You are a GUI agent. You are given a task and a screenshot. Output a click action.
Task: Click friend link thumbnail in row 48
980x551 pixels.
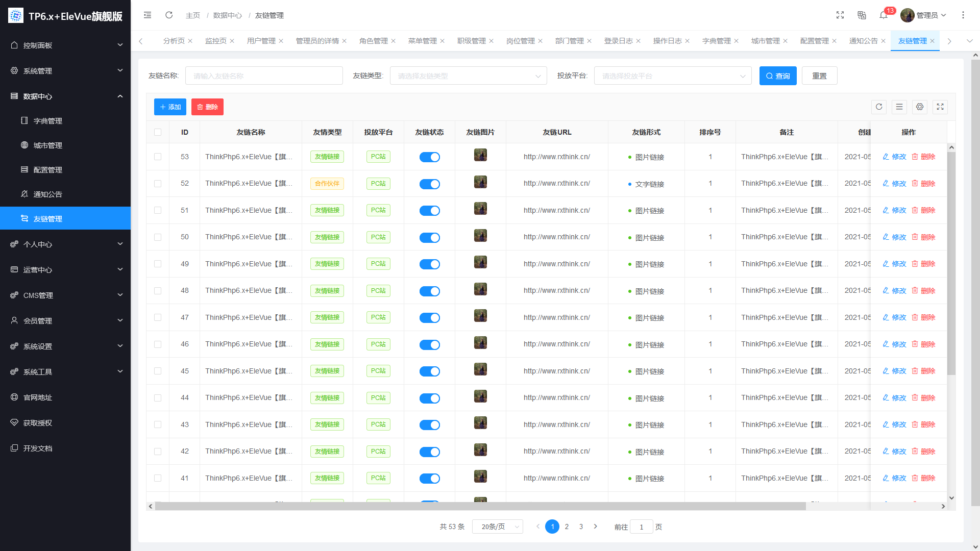click(480, 289)
